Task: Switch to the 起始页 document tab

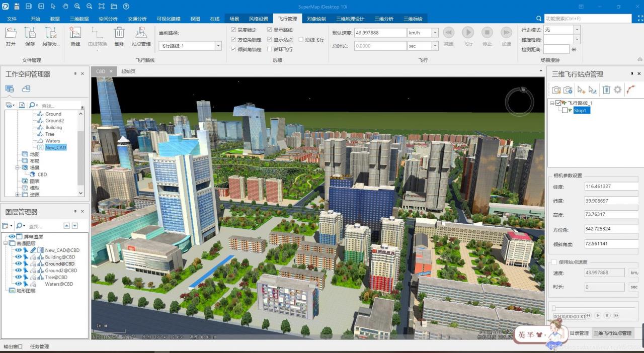Action: (128, 71)
